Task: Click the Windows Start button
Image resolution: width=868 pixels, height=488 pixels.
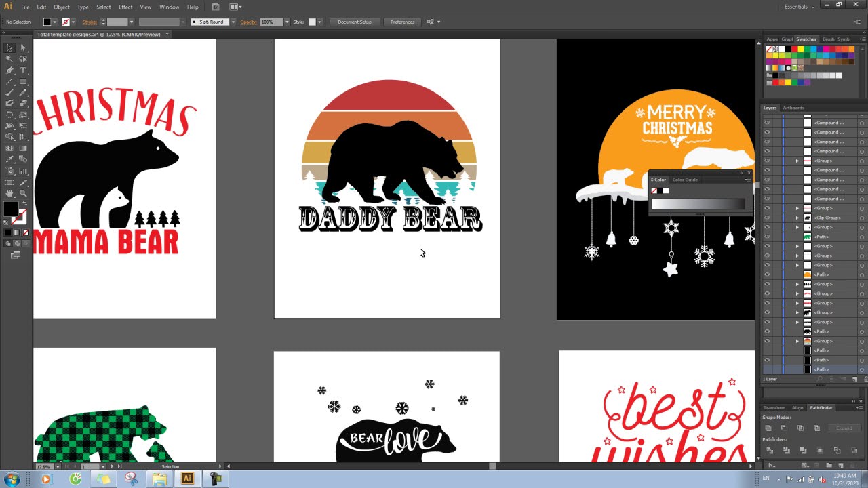Action: coord(12,479)
